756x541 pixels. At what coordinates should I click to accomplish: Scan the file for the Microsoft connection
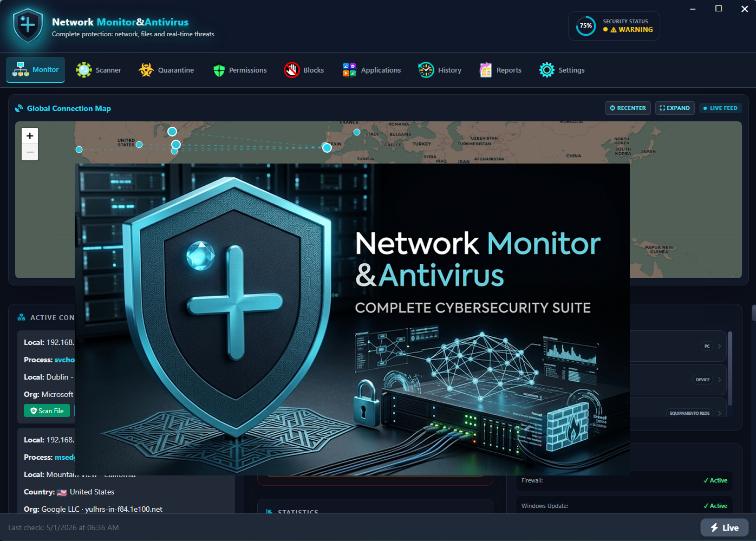pyautogui.click(x=47, y=411)
